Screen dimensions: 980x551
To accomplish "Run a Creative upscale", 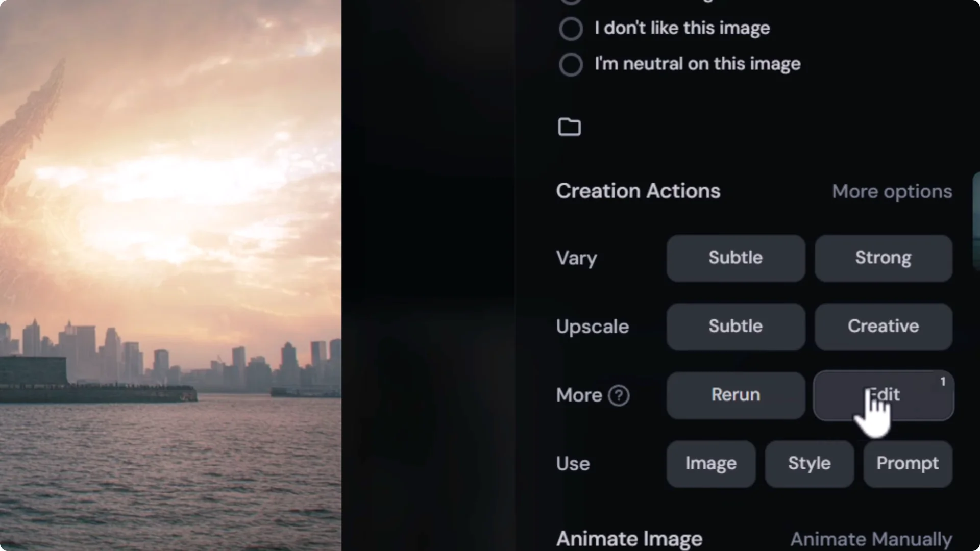I will [x=883, y=327].
